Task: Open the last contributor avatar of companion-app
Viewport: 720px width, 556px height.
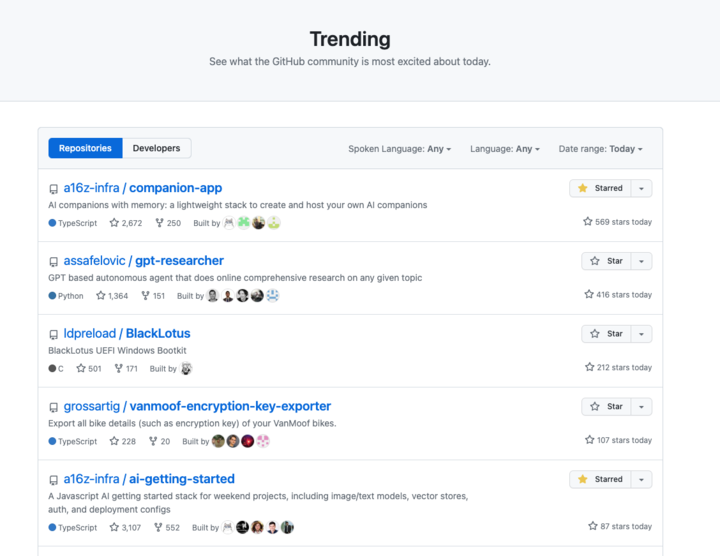Action: pos(274,223)
